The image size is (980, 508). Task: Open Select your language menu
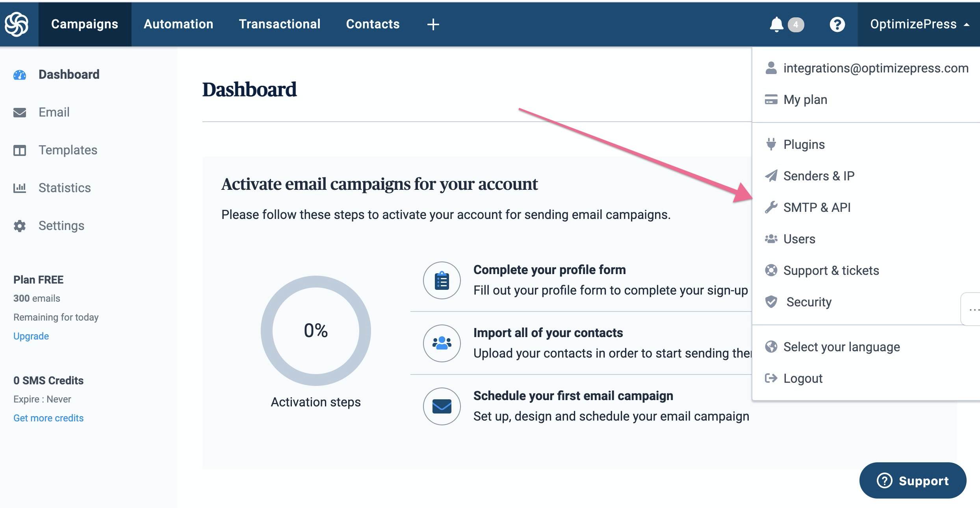coord(841,347)
